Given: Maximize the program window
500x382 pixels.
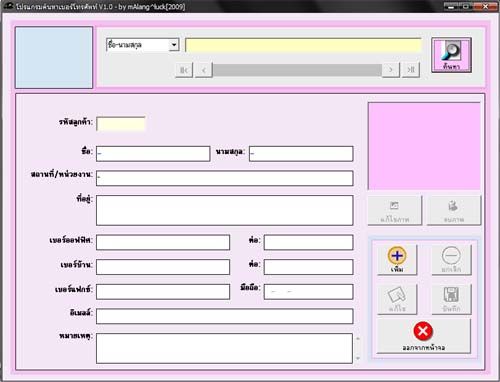Looking at the screenshot, I should tap(467, 6).
